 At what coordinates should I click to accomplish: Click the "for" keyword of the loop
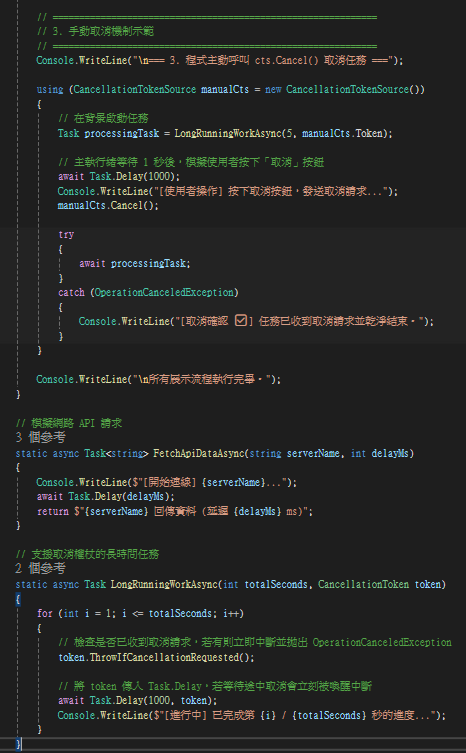pos(45,614)
